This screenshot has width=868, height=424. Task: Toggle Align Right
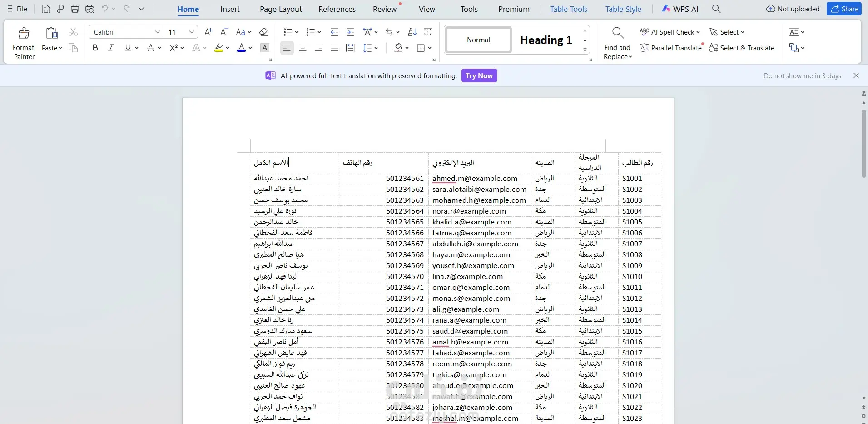(318, 48)
